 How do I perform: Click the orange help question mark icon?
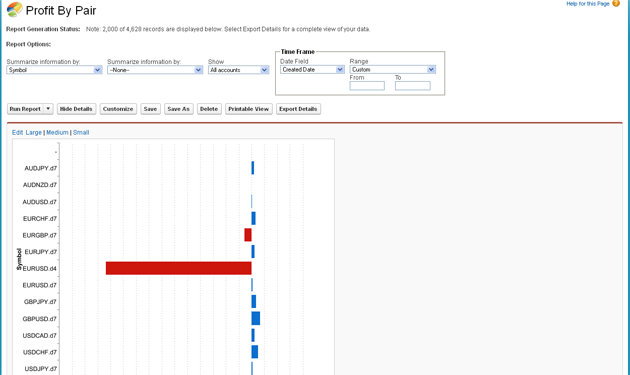click(x=616, y=4)
